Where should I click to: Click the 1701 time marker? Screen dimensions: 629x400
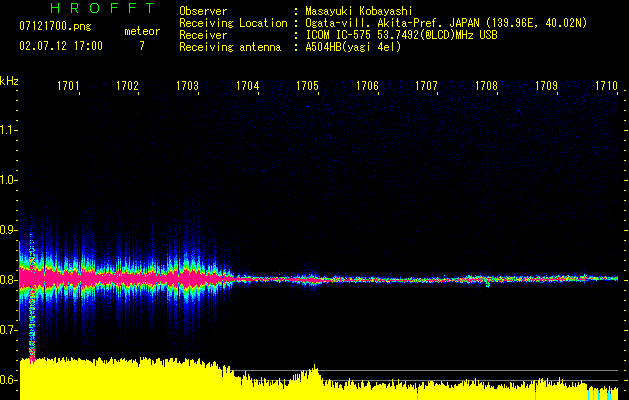point(68,86)
